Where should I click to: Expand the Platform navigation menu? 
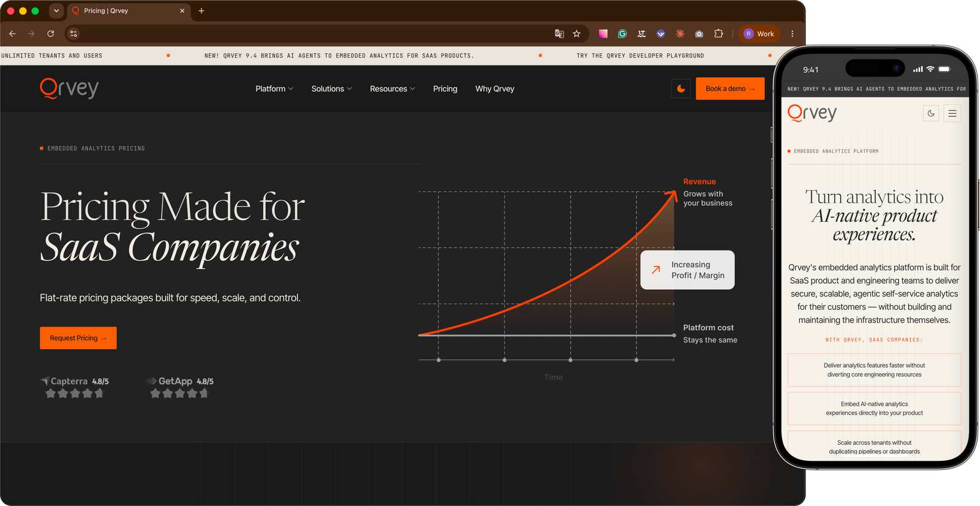coord(274,89)
